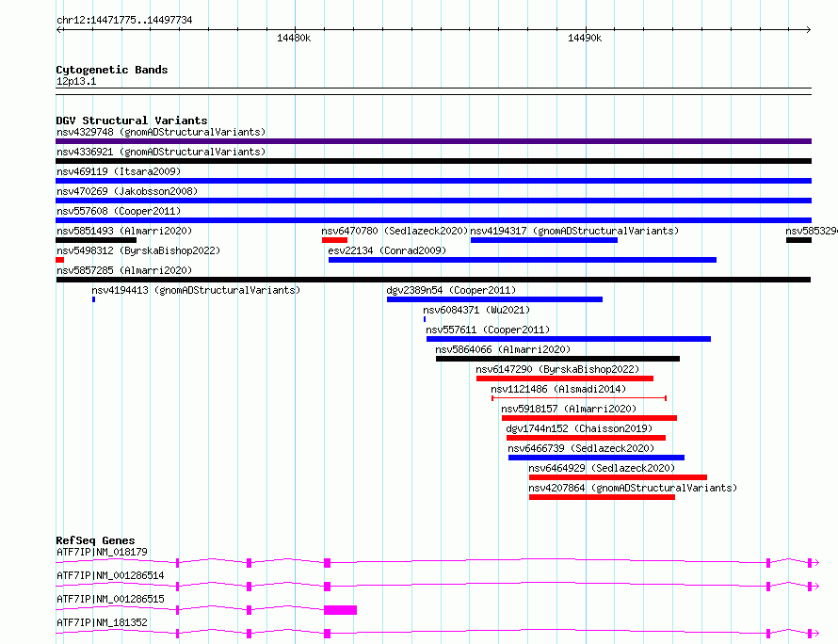Click nsv4207864 (gnomADStructuralVariants) label
This screenshot has height=644, width=838.
(x=633, y=488)
